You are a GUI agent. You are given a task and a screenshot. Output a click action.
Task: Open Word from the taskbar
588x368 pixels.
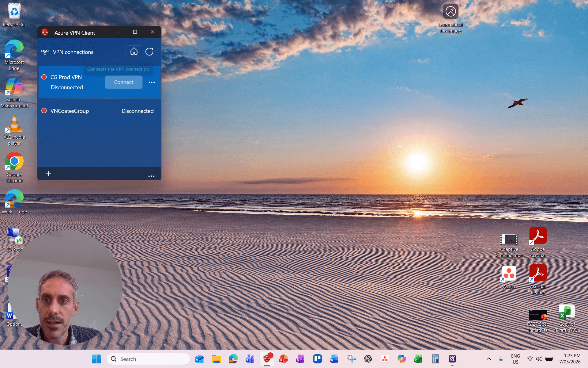tap(334, 359)
